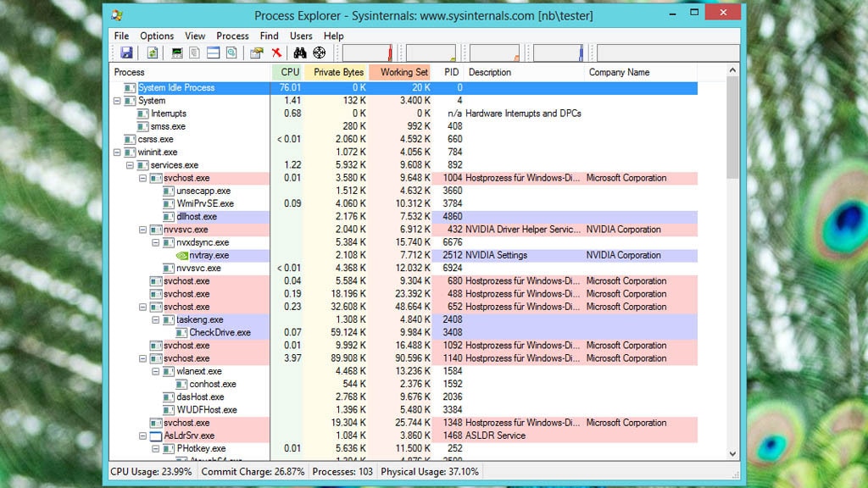The width and height of the screenshot is (868, 488).
Task: Open the Process menu
Action: pos(232,36)
